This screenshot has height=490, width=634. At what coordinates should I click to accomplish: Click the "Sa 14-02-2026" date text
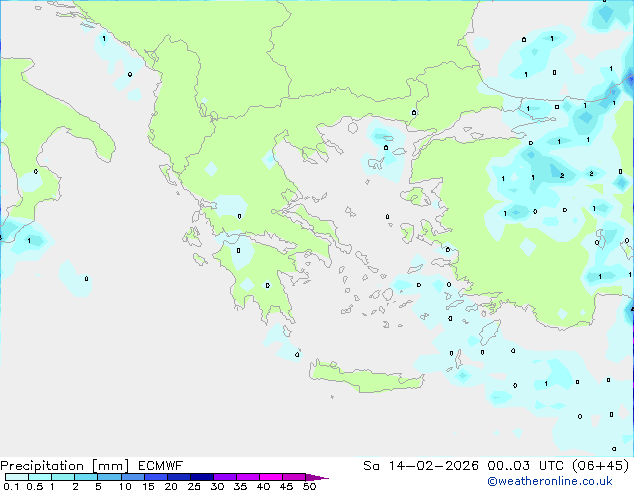pyautogui.click(x=421, y=466)
